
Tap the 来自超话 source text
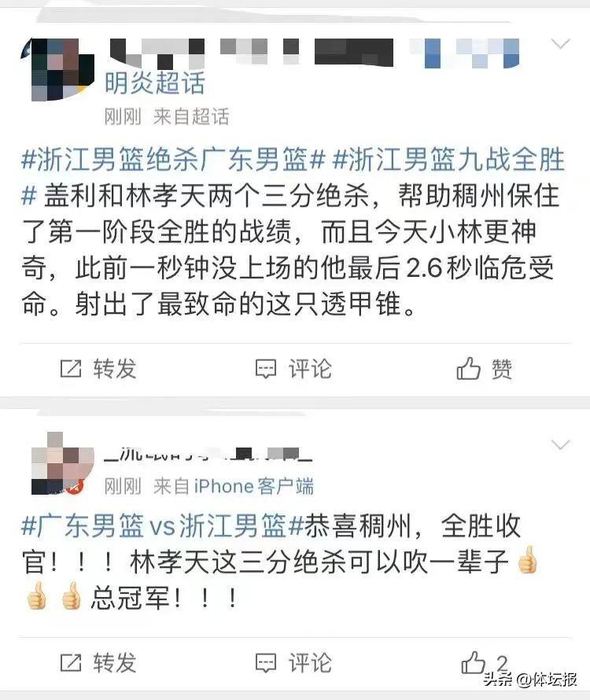click(191, 117)
